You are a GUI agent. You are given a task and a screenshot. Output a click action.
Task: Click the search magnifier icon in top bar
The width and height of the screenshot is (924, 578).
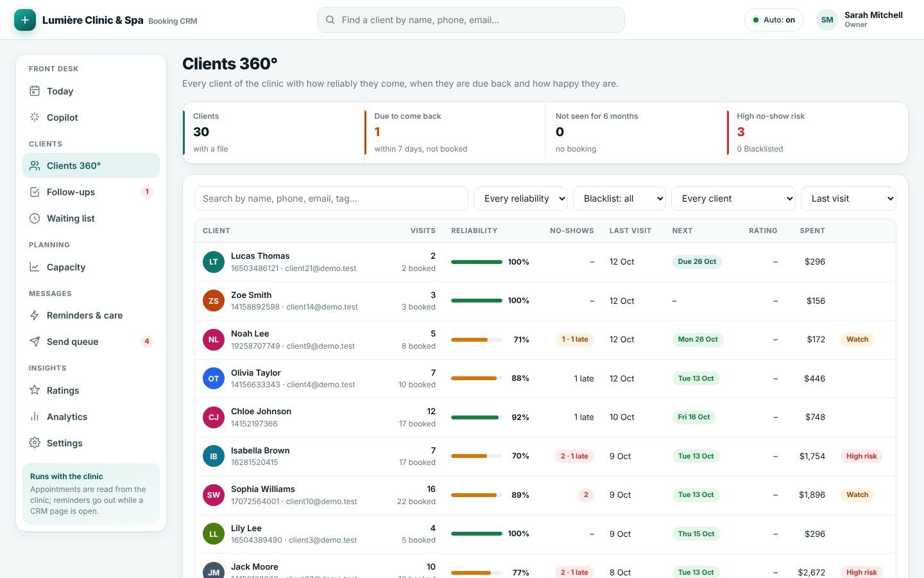pyautogui.click(x=330, y=20)
